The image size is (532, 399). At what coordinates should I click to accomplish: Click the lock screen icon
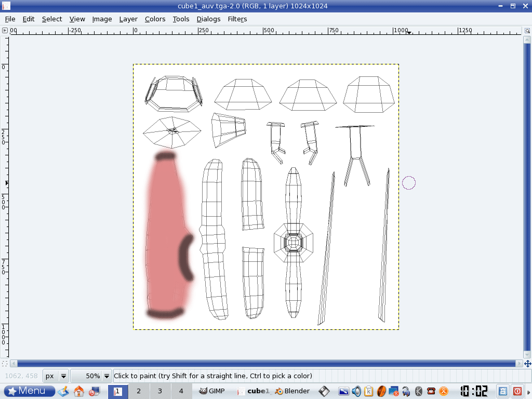click(x=503, y=391)
